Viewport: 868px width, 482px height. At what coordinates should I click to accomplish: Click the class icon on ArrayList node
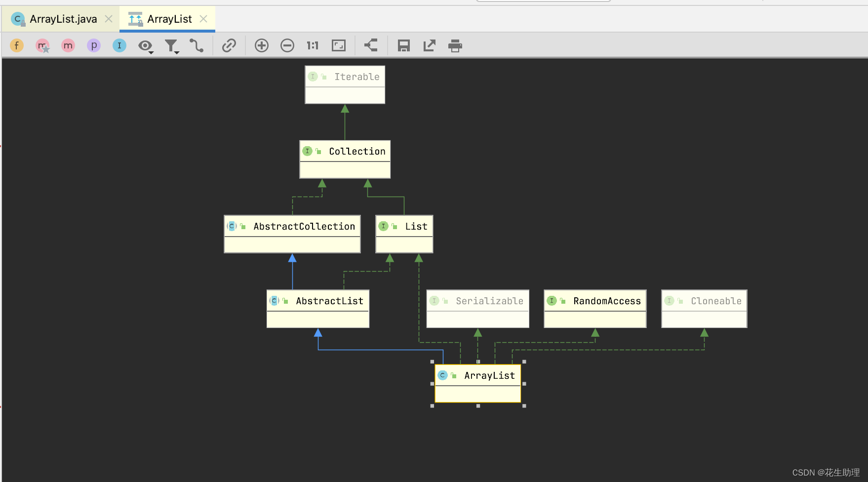tap(442, 375)
